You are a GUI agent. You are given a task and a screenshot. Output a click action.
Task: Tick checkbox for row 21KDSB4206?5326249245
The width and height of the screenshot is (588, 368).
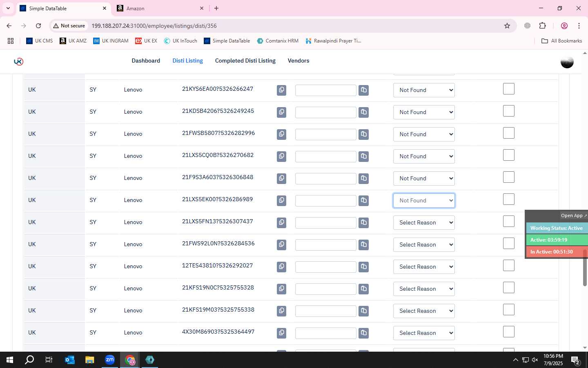pos(509,111)
